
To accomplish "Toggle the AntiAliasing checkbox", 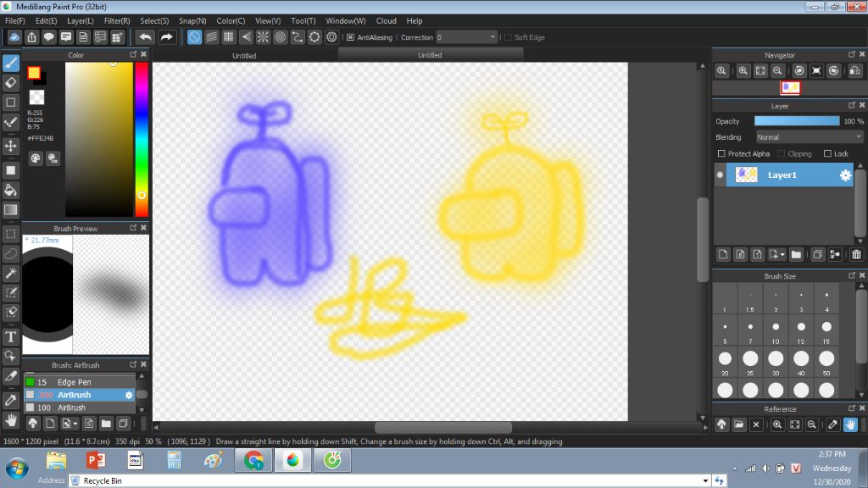I will click(350, 37).
